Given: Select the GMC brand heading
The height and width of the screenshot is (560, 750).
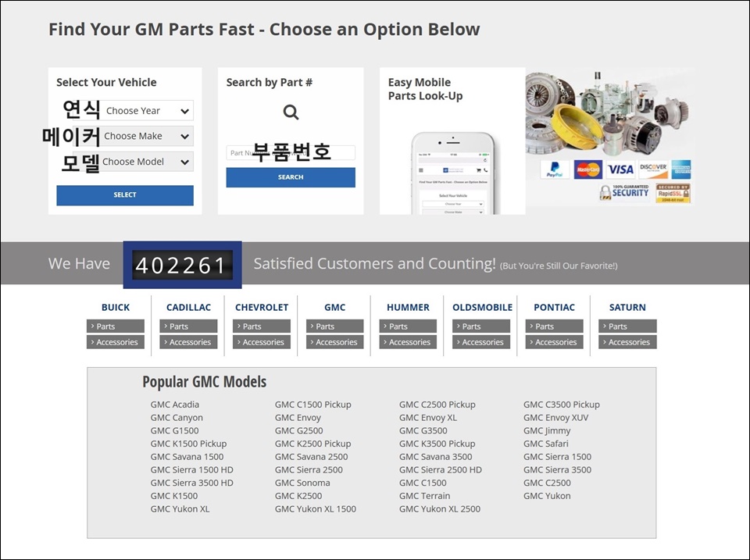Looking at the screenshot, I should click(335, 308).
